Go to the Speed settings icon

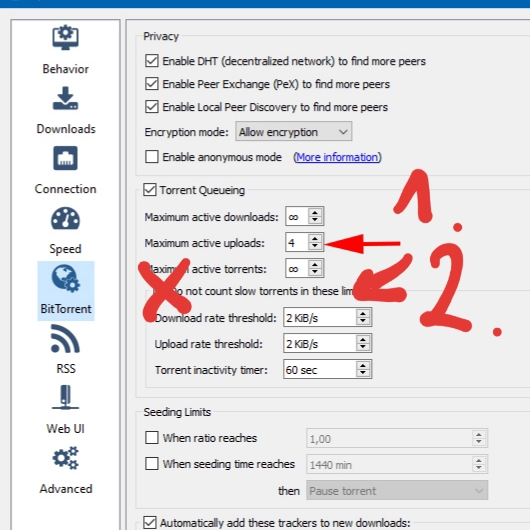[65, 219]
